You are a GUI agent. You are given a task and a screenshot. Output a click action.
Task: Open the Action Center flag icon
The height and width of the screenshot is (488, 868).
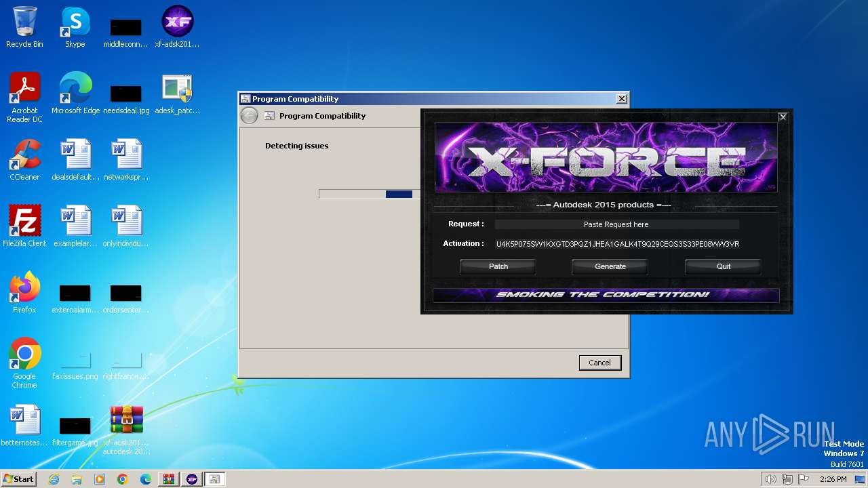click(x=804, y=479)
